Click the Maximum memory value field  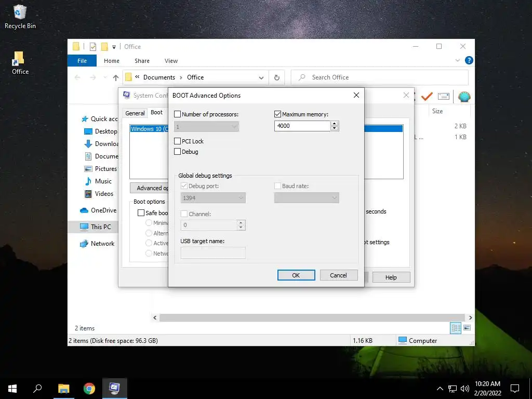coord(302,126)
